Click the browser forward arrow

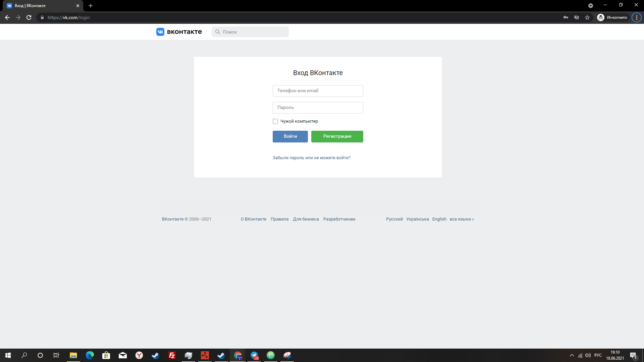[18, 17]
